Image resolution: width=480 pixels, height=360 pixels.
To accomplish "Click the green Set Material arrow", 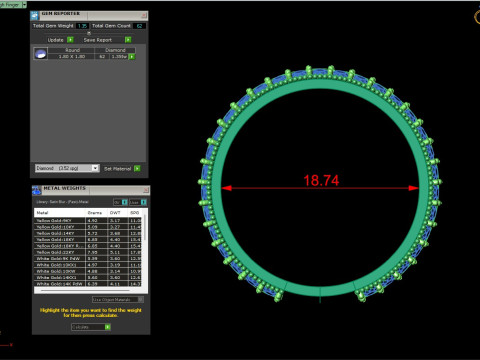I will pos(137,169).
